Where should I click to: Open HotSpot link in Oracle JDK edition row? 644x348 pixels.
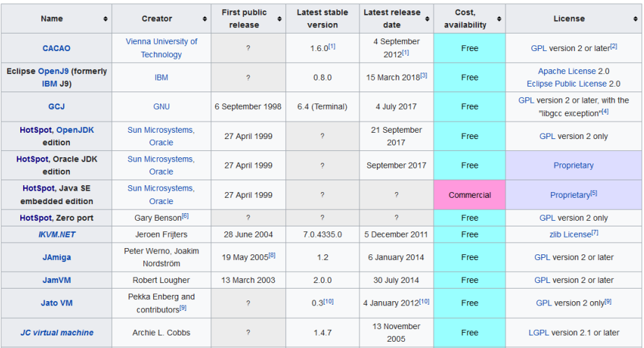[32, 159]
